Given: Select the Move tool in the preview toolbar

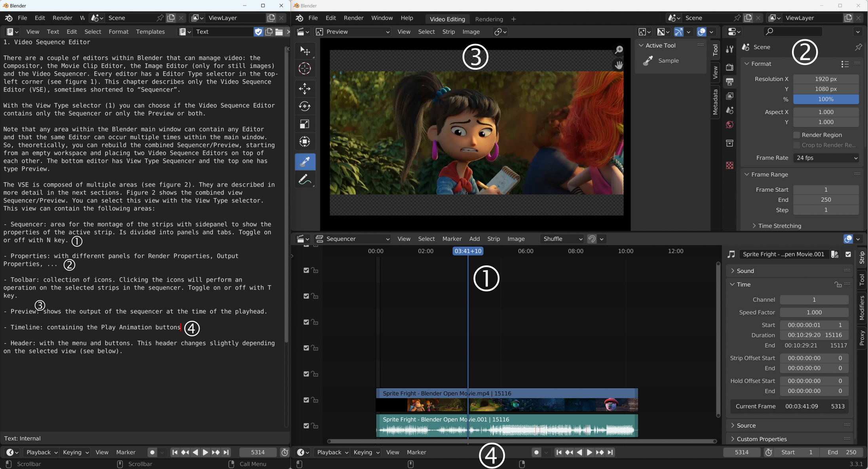Looking at the screenshot, I should point(305,88).
